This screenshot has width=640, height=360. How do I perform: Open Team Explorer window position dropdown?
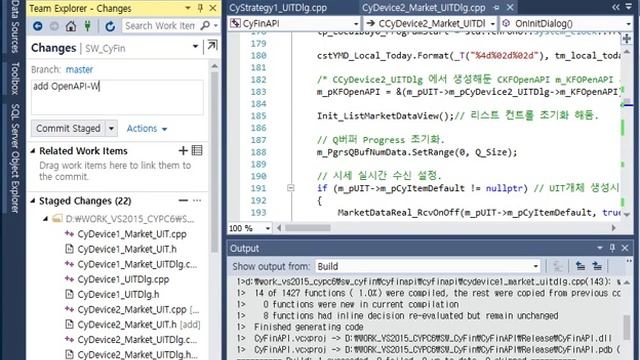(188, 8)
